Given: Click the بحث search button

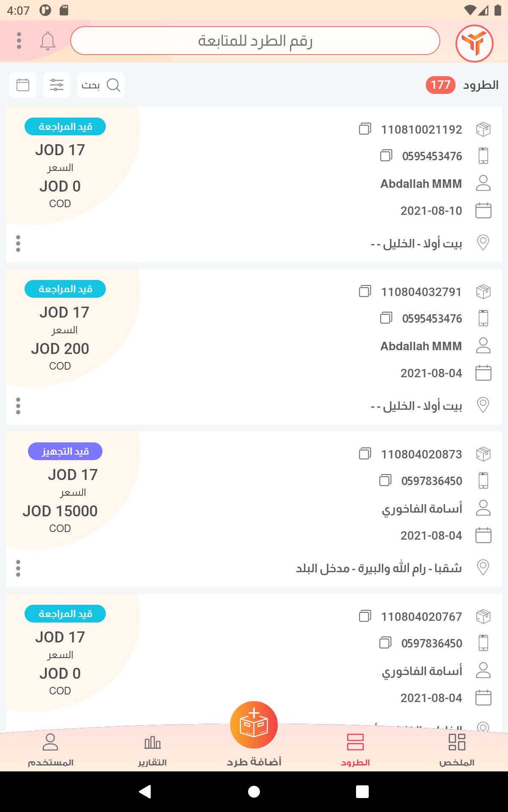Looking at the screenshot, I should (101, 85).
